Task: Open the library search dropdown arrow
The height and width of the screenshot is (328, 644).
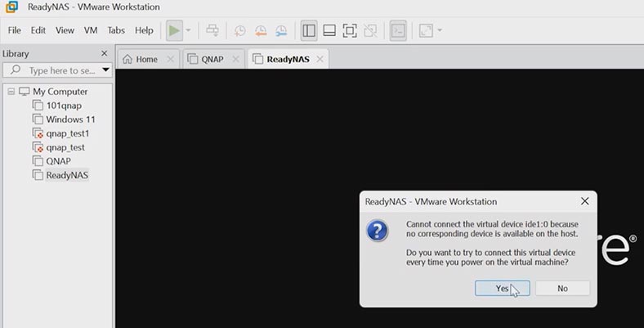Action: [x=105, y=70]
